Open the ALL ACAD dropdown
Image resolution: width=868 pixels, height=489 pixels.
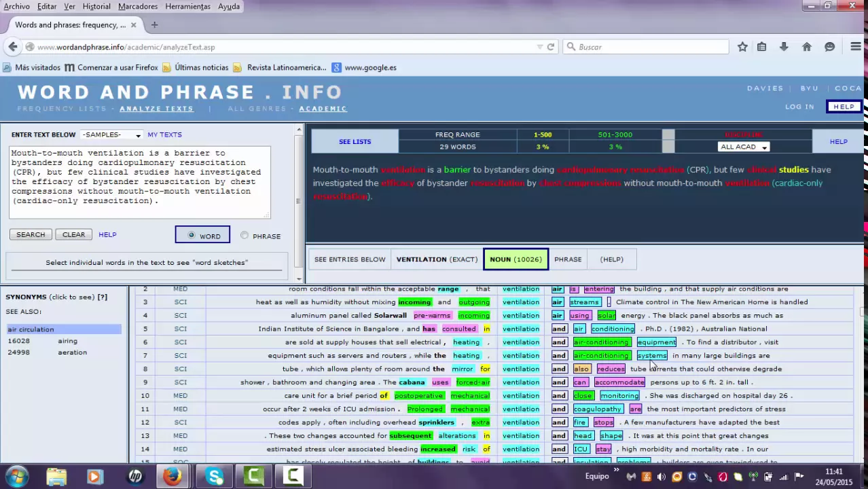point(743,147)
